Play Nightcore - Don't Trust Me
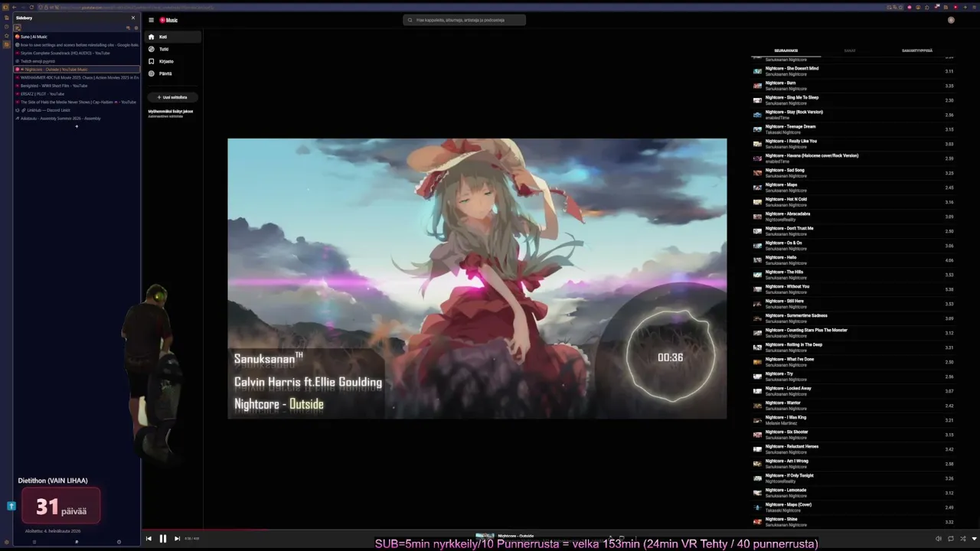The image size is (980, 551). point(854,231)
